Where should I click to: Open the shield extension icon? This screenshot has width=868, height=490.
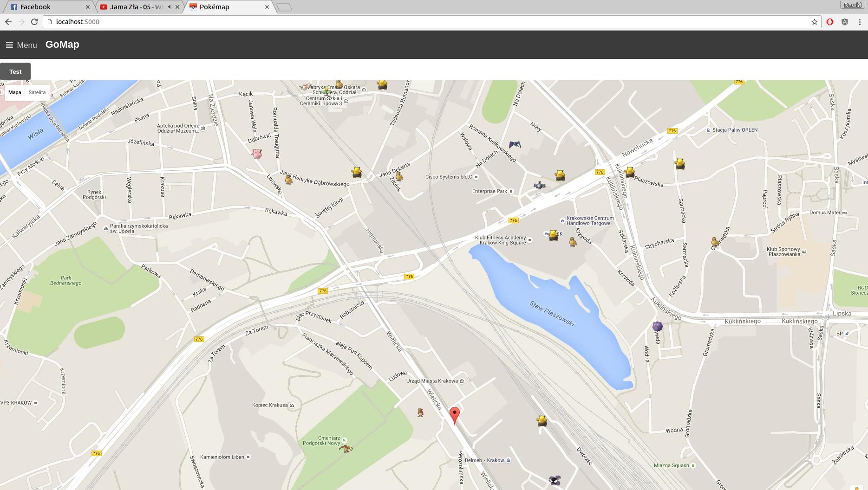point(845,22)
